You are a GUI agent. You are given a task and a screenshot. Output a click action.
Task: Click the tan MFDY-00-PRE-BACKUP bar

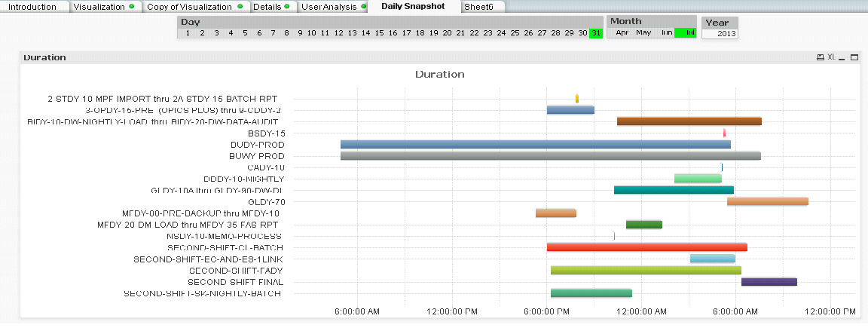coord(556,213)
